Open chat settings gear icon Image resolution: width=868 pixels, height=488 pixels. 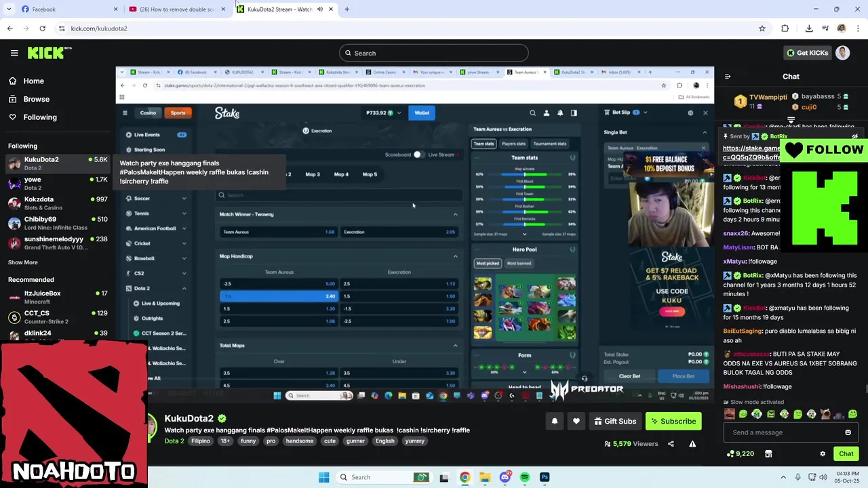pyautogui.click(x=823, y=454)
